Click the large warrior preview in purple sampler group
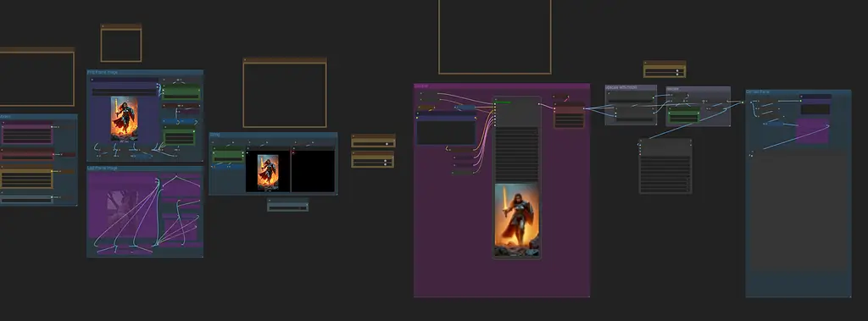This screenshot has width=868, height=321. tap(516, 219)
